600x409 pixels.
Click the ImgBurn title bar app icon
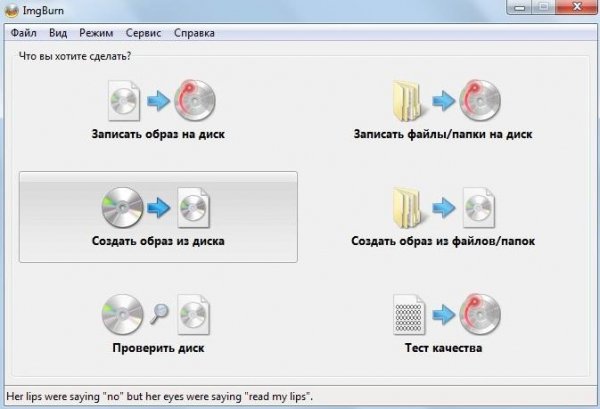[11, 11]
